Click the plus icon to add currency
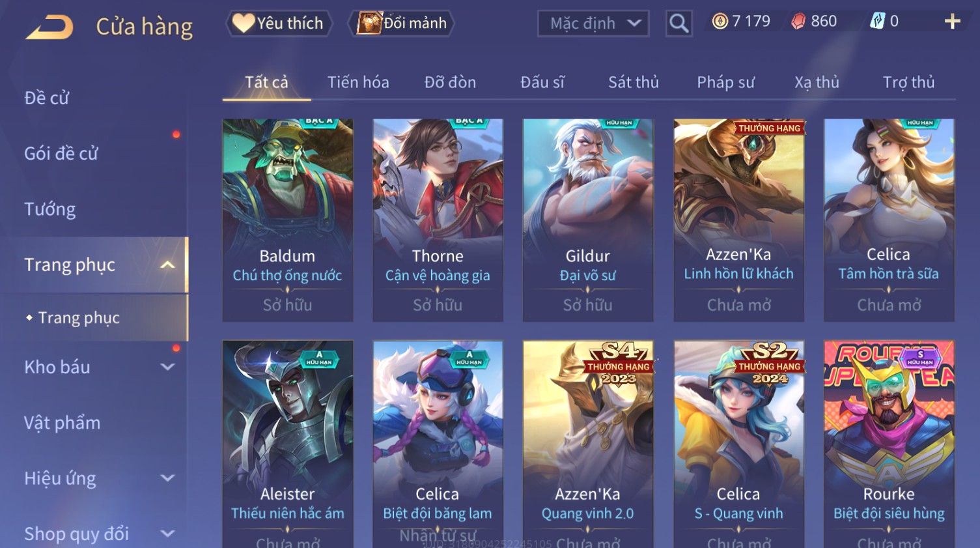This screenshot has width=980, height=548. tap(952, 22)
